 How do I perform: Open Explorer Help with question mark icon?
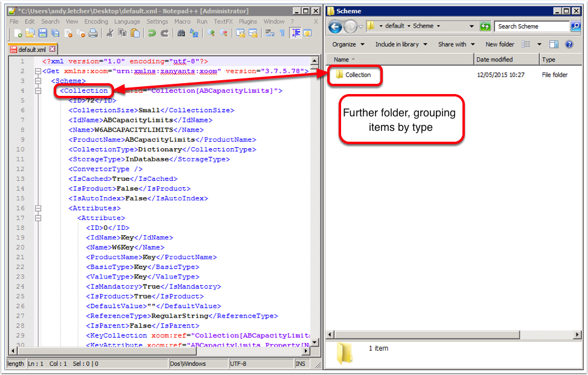point(569,45)
